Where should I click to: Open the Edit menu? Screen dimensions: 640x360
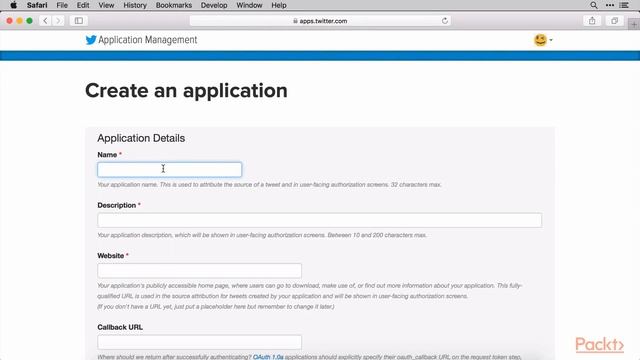[83, 5]
